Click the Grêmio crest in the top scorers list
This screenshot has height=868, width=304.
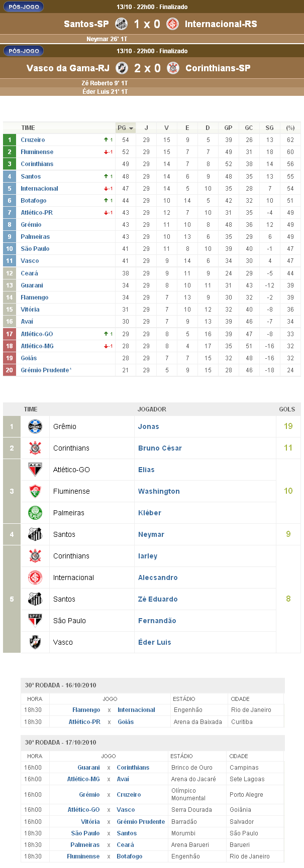point(35,426)
